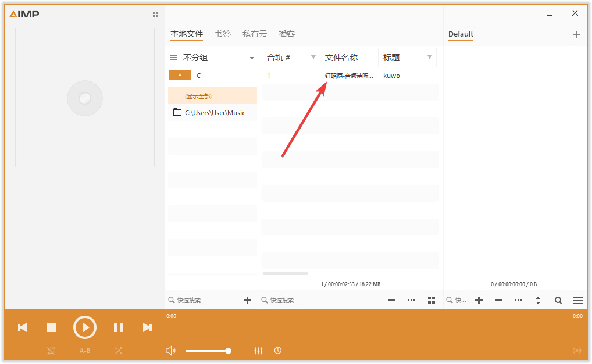Open the 不分组 grouping dropdown
The width and height of the screenshot is (592, 364).
pyautogui.click(x=252, y=58)
